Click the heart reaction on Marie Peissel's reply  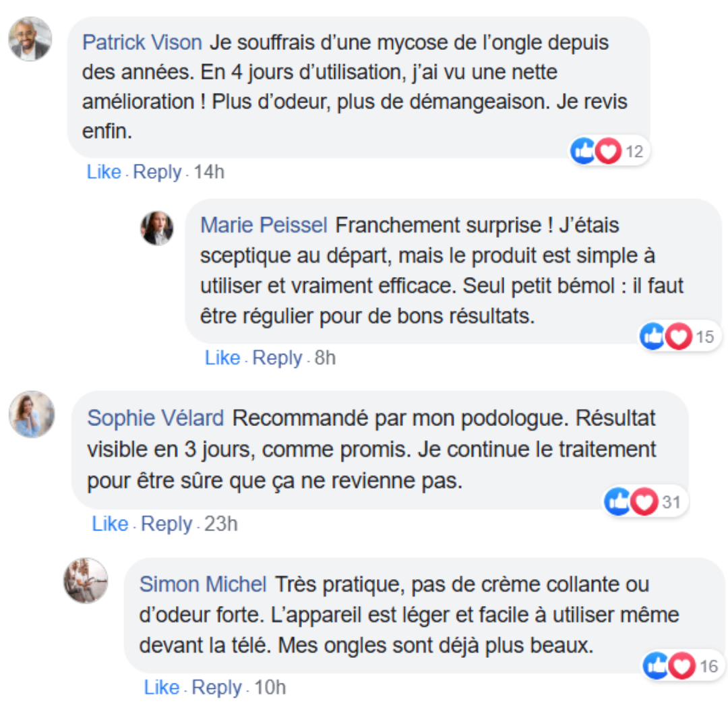point(679,336)
